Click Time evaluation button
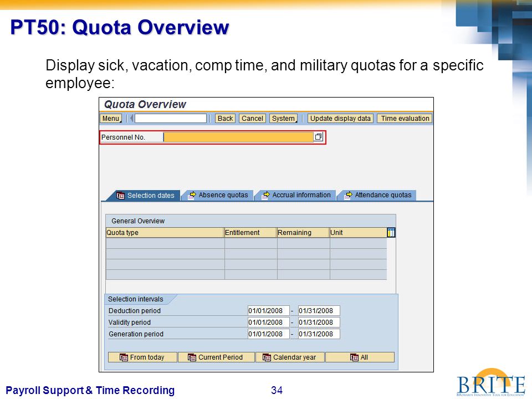Screen dimensions: 532x399 (x=405, y=119)
